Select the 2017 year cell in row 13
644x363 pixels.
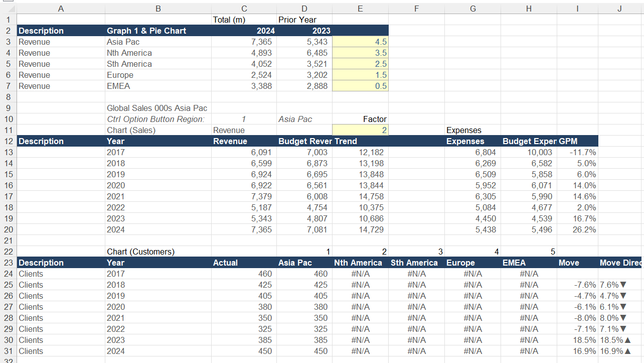tap(158, 152)
